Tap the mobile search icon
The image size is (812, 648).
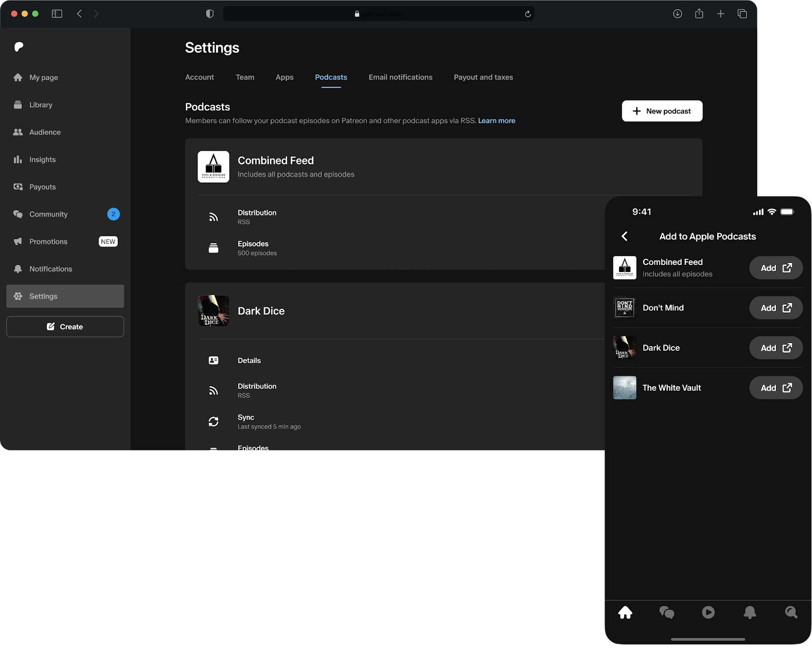791,612
